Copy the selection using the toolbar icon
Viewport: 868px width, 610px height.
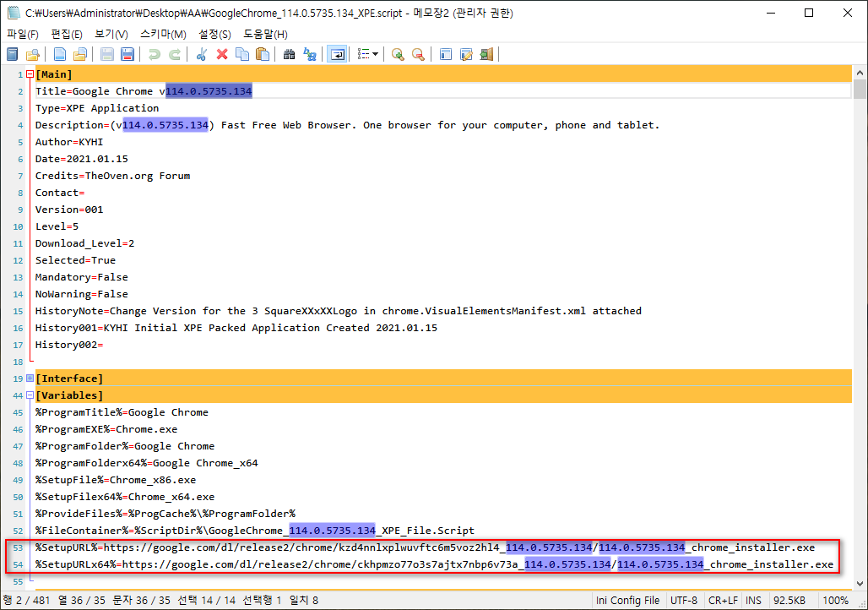click(x=242, y=54)
